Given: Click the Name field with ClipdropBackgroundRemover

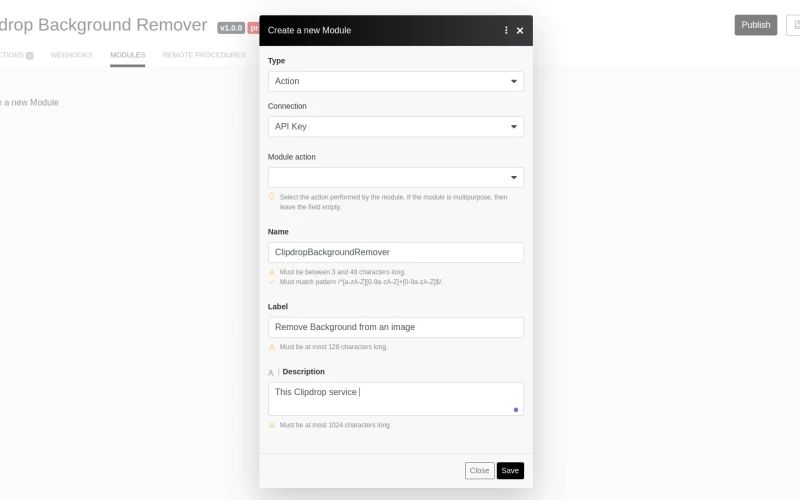Looking at the screenshot, I should (395, 252).
